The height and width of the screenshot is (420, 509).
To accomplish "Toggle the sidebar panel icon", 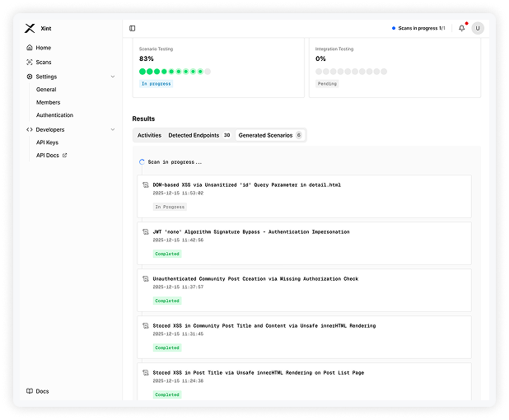I will tap(133, 28).
